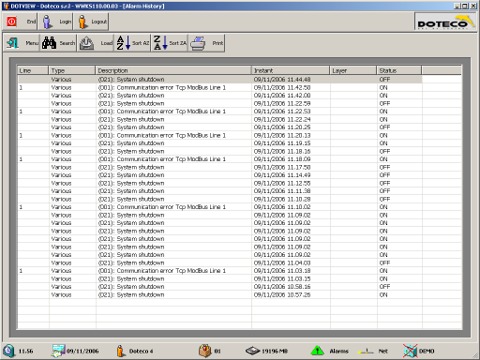Click the Alarms label in status bar
Screen dimensions: 480x360
pos(339,351)
